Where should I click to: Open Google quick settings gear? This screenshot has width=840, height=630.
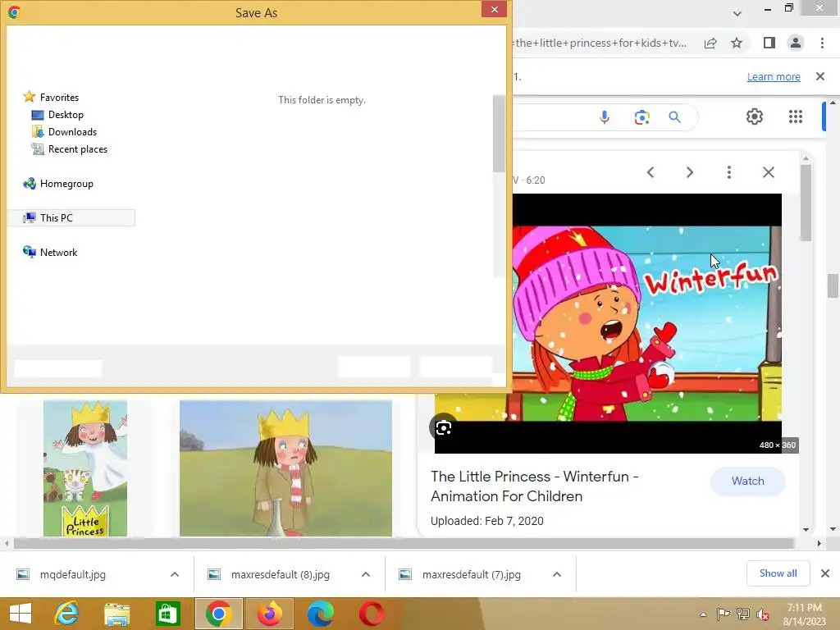pyautogui.click(x=755, y=116)
